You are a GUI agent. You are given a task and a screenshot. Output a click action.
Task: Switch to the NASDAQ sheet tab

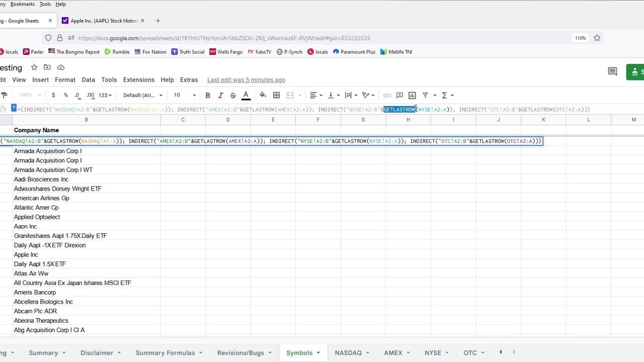click(x=348, y=353)
